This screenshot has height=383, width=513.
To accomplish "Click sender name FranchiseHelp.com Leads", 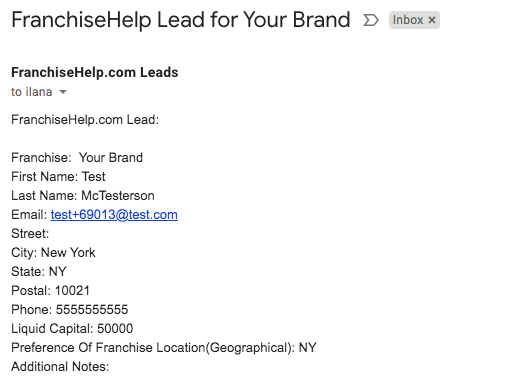I will coord(95,72).
